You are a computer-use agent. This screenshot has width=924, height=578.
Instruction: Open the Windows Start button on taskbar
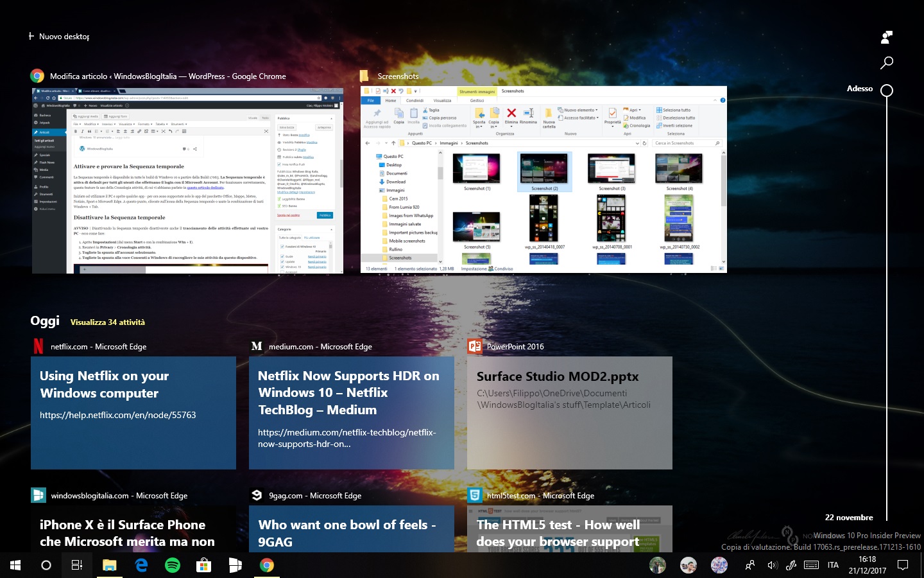pyautogui.click(x=15, y=565)
